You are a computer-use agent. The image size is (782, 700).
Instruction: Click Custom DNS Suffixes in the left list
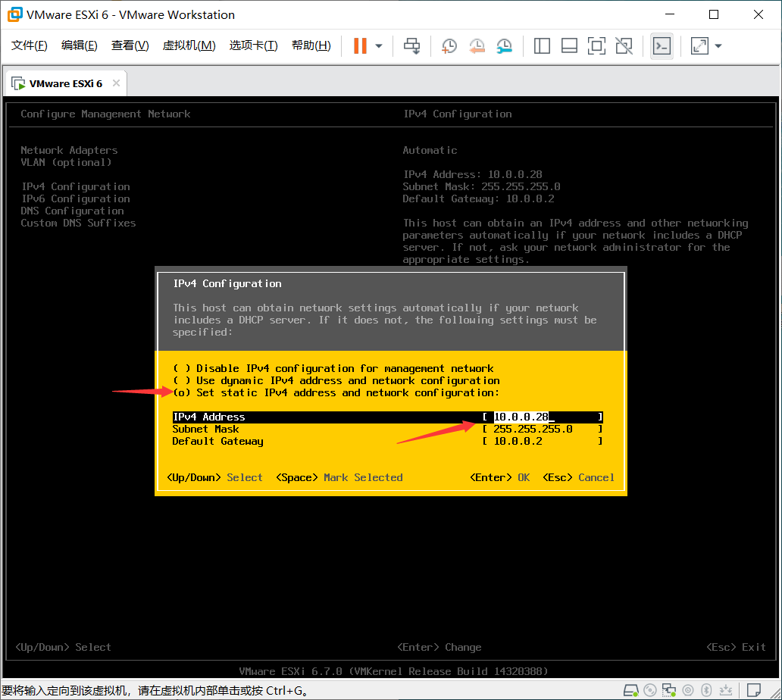[78, 223]
